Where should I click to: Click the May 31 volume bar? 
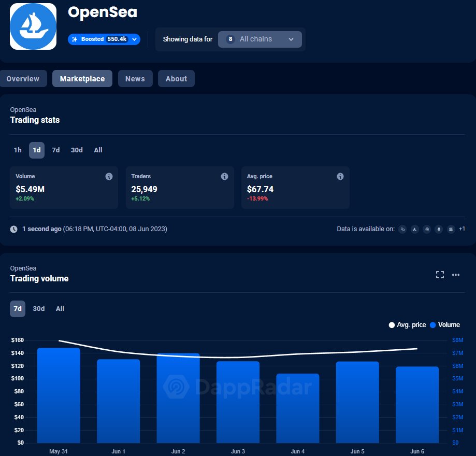click(x=59, y=395)
